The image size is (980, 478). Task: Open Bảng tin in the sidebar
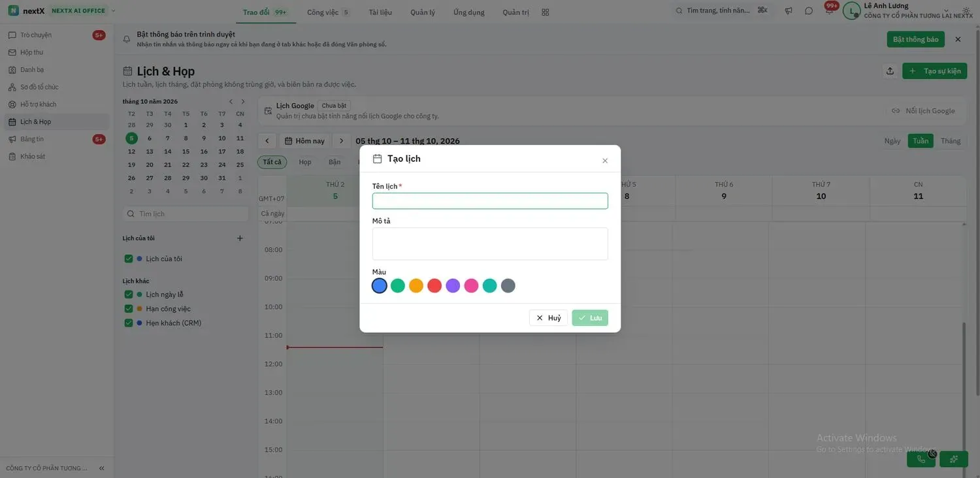pos(56,139)
